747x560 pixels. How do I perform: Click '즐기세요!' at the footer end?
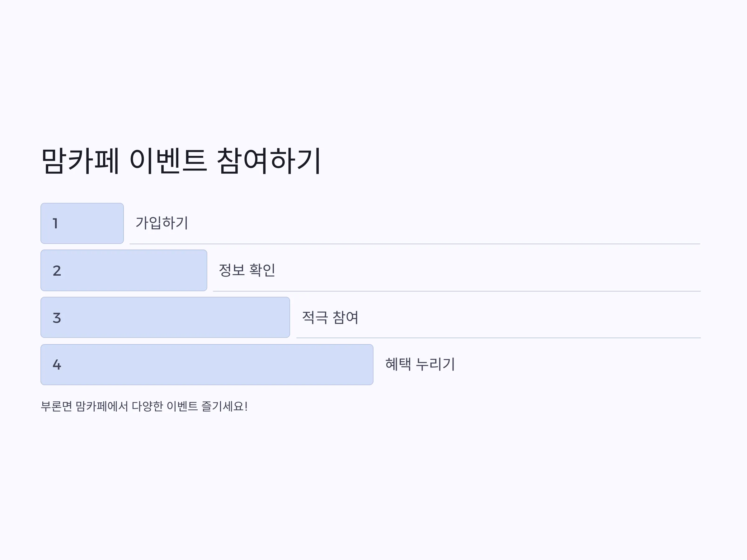coord(225,406)
